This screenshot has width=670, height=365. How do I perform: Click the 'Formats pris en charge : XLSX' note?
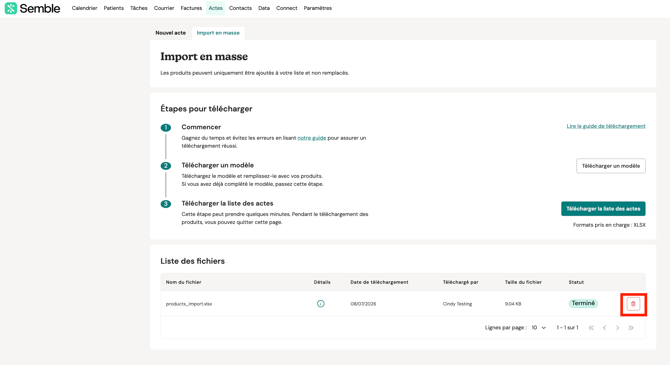(609, 225)
